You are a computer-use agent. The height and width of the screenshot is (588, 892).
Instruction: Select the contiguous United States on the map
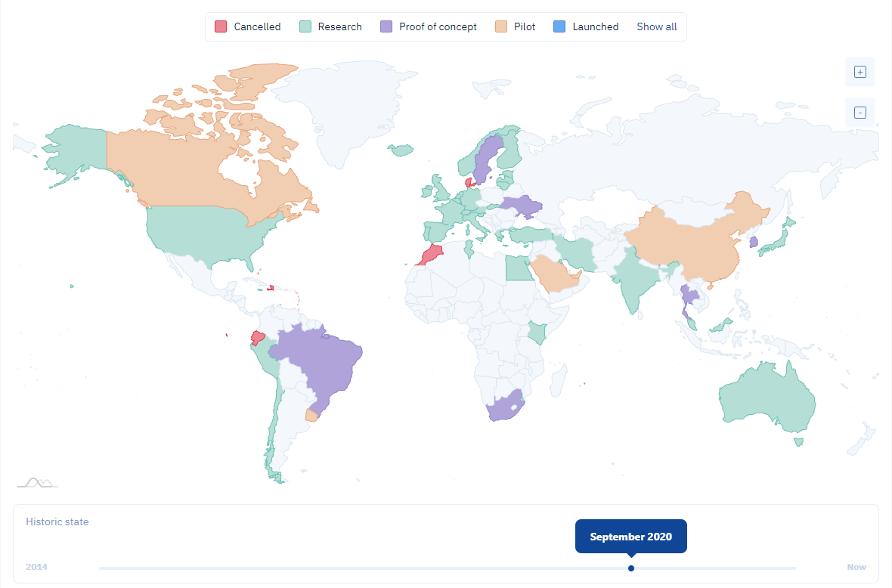pyautogui.click(x=205, y=233)
